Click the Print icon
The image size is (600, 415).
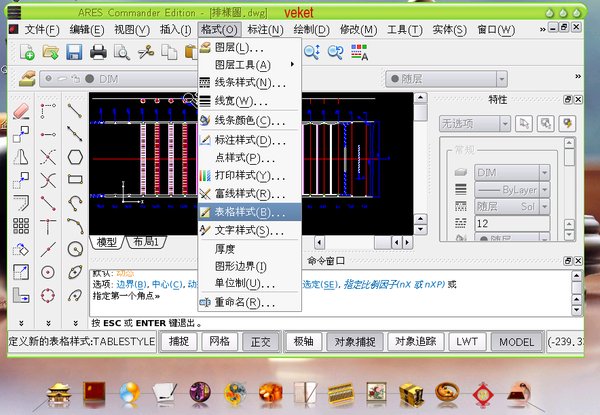click(98, 52)
